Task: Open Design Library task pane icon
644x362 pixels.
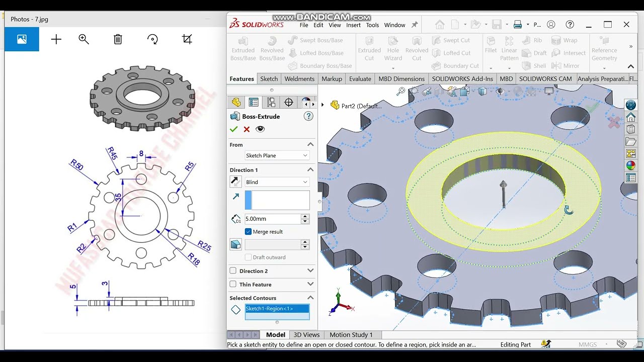Action: pyautogui.click(x=630, y=129)
